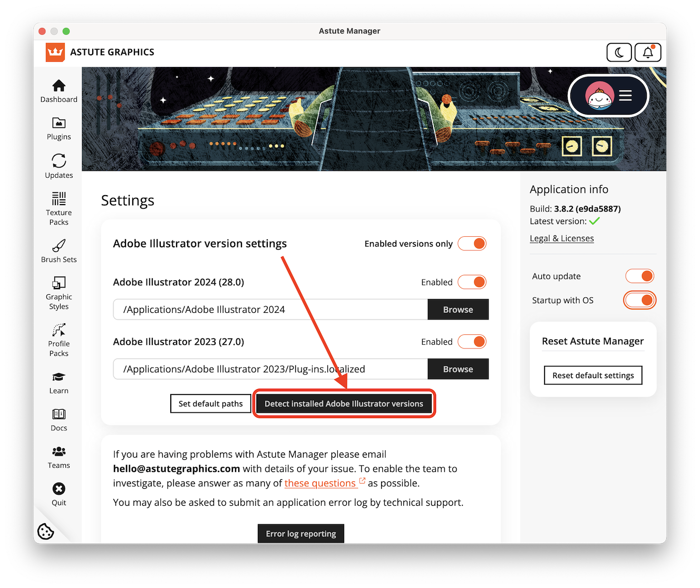Go to Updates in the sidebar
The image size is (700, 588).
click(59, 166)
